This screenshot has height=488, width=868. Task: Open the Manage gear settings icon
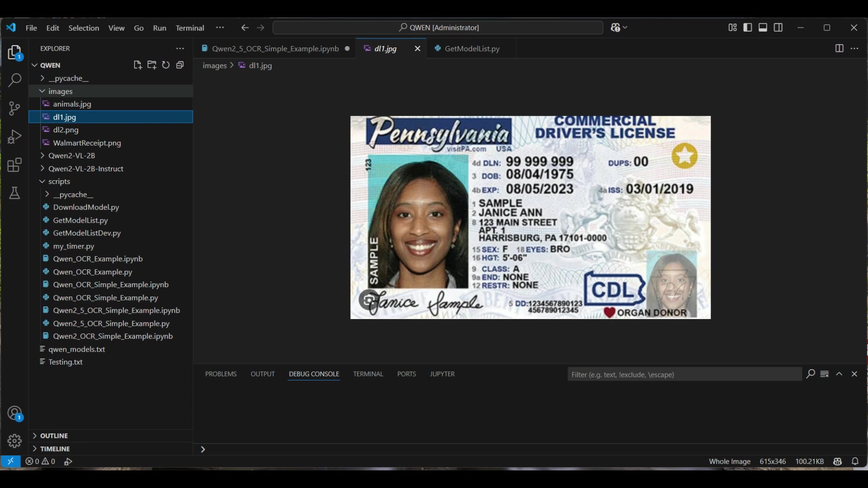click(x=14, y=441)
